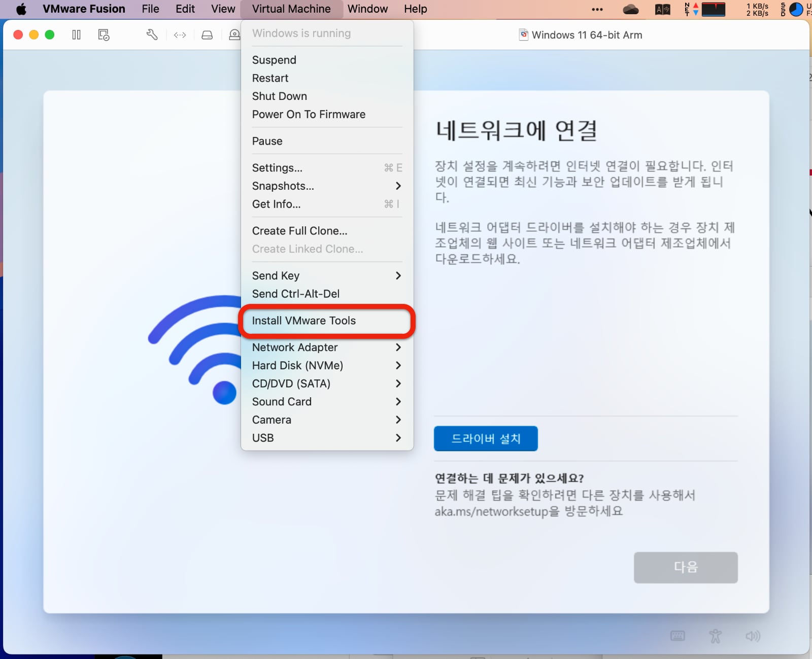Open the File menu
Image resolution: width=812 pixels, height=659 pixels.
tap(150, 9)
